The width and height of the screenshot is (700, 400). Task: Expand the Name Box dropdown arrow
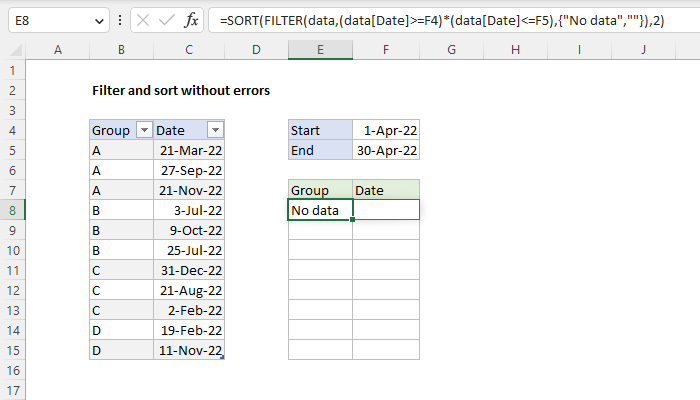click(99, 21)
